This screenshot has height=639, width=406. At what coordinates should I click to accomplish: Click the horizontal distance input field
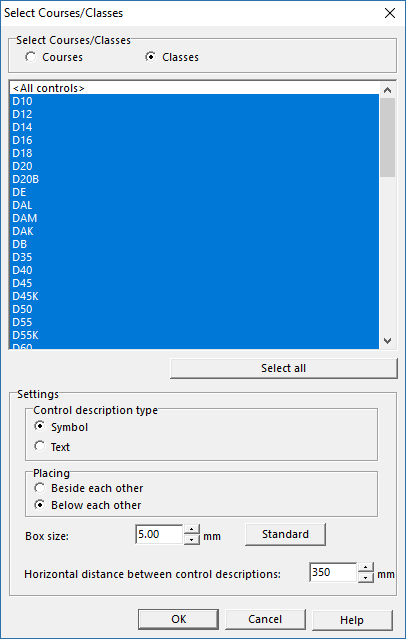(333, 573)
